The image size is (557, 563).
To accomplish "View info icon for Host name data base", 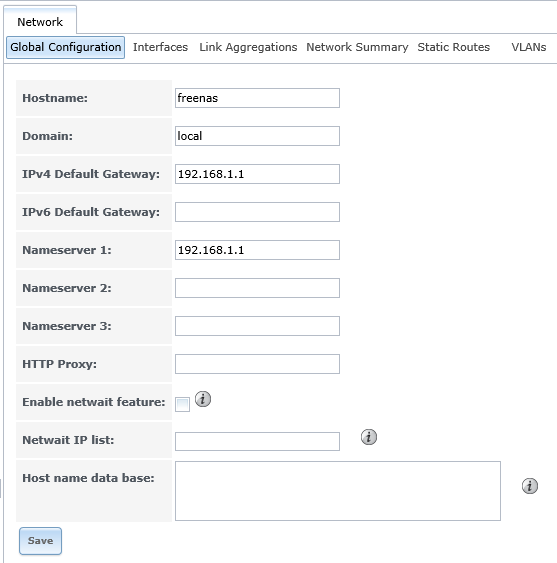I will (530, 486).
